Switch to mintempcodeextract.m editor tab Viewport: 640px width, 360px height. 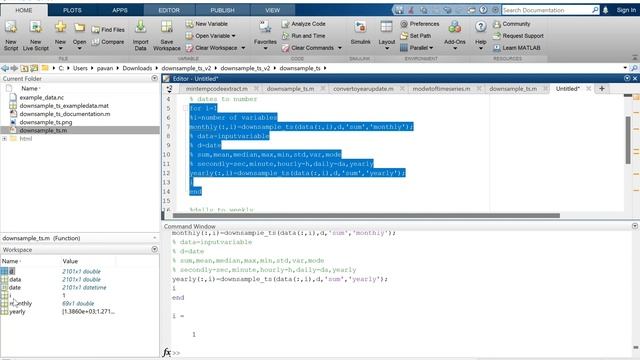click(216, 89)
